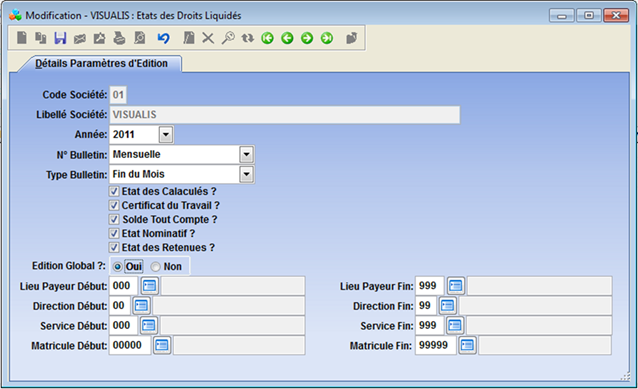Open lookup for Lieu Payeur Fin
Screen dimensions: 638x389
455,286
